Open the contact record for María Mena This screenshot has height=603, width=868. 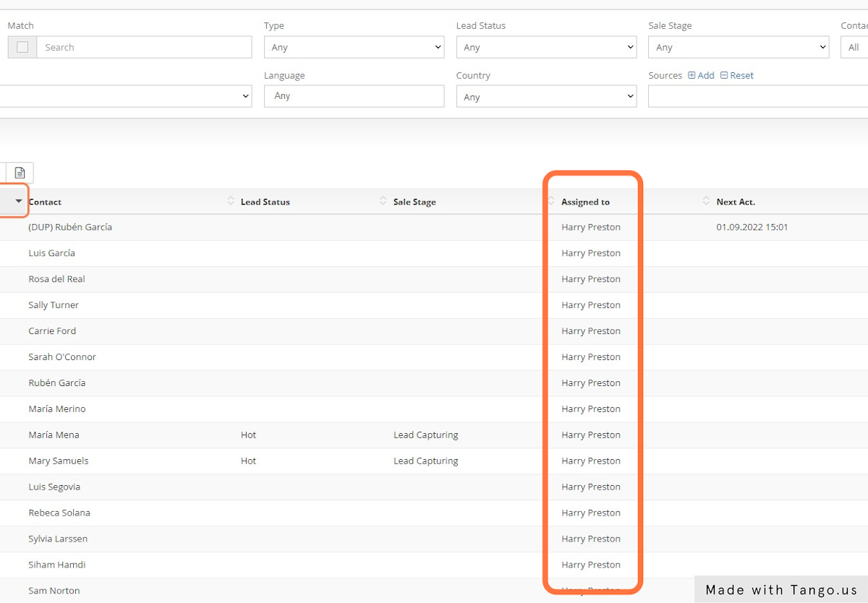click(54, 435)
